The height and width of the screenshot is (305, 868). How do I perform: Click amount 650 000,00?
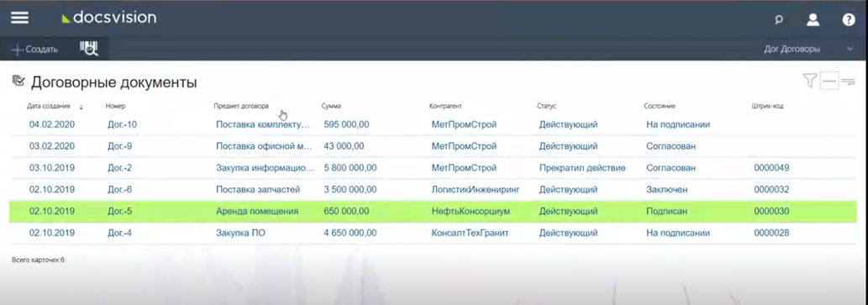346,211
